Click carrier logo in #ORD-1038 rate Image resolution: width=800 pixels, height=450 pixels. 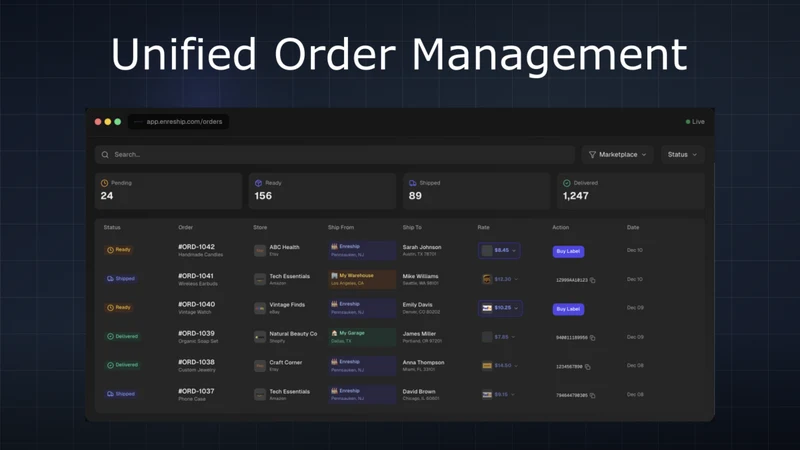(x=487, y=365)
